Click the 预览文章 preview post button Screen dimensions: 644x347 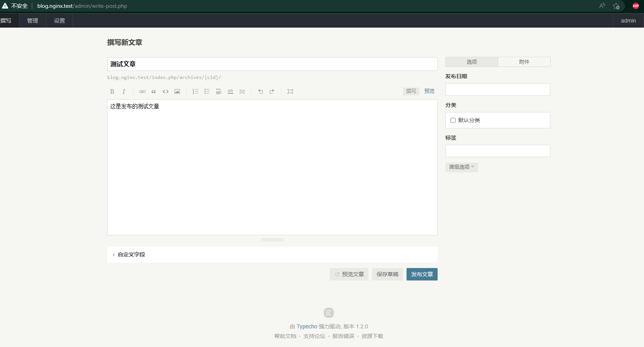click(x=349, y=274)
